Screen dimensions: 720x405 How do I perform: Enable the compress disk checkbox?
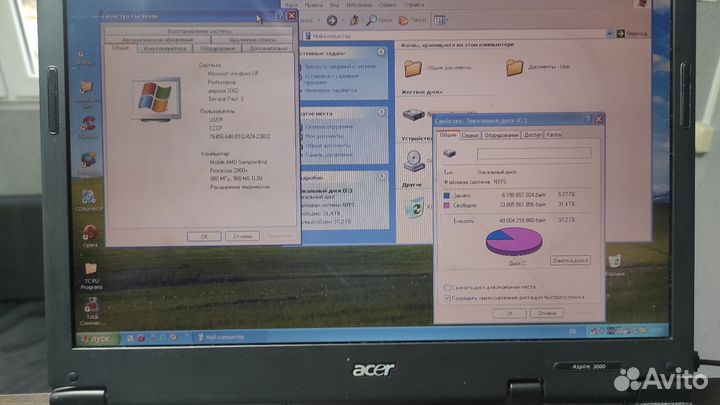447,287
